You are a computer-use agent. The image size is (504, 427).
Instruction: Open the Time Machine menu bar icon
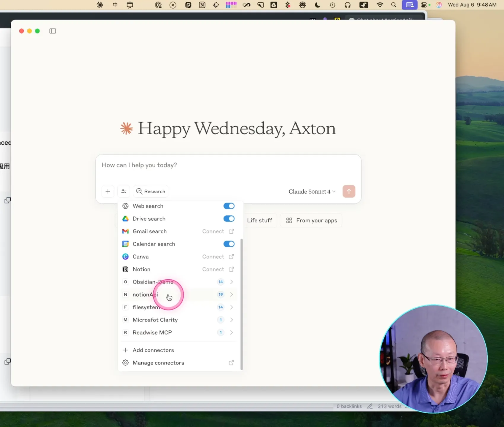[x=333, y=5]
